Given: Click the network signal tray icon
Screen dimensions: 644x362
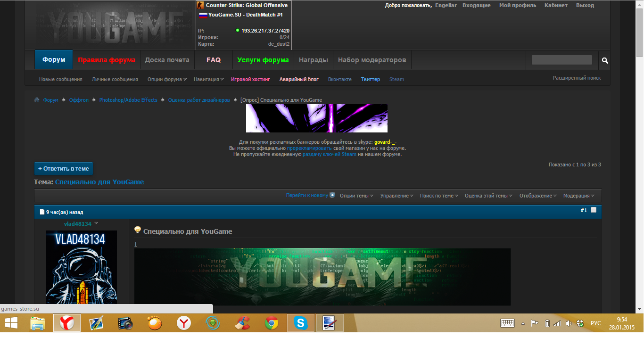Looking at the screenshot, I should (x=558, y=323).
